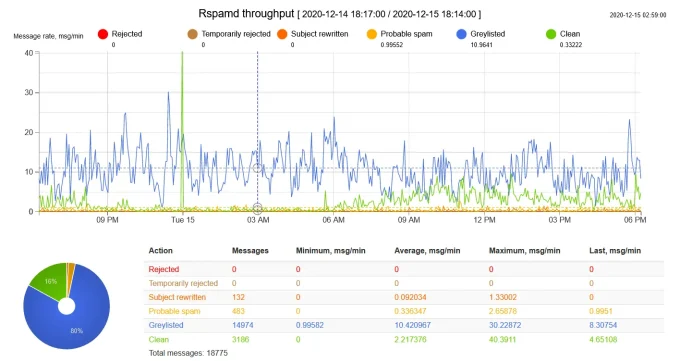Click the Last, msg/min column header
Screen dimensions: 680x361
click(x=615, y=250)
